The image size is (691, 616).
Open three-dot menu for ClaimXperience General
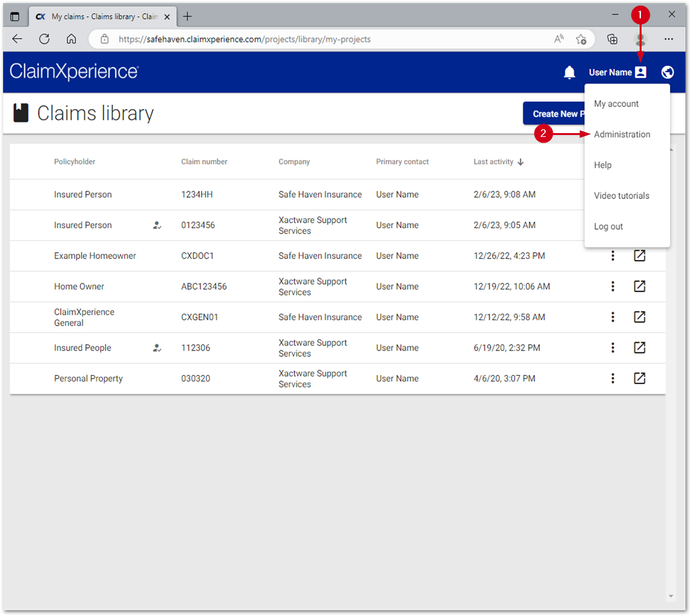point(612,317)
